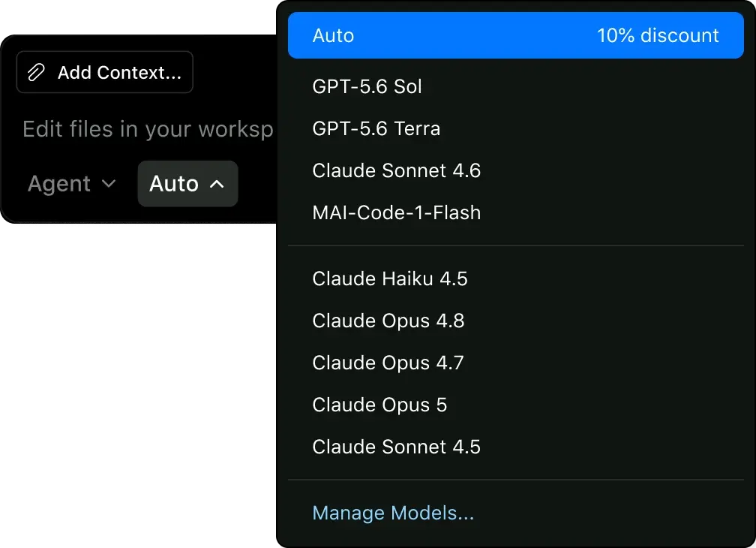The width and height of the screenshot is (756, 548).
Task: Click the paperclip icon in Add Context
Action: 36,72
